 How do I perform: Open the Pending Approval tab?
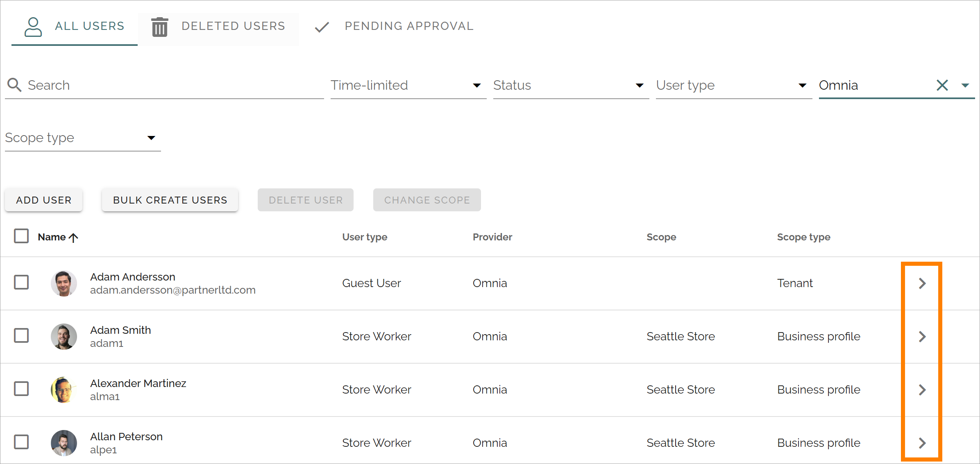[x=393, y=27]
